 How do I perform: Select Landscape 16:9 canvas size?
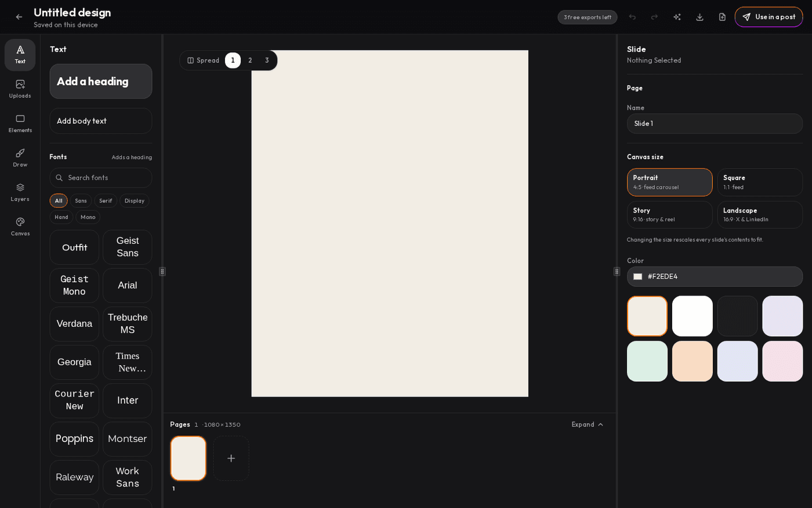[x=760, y=215]
